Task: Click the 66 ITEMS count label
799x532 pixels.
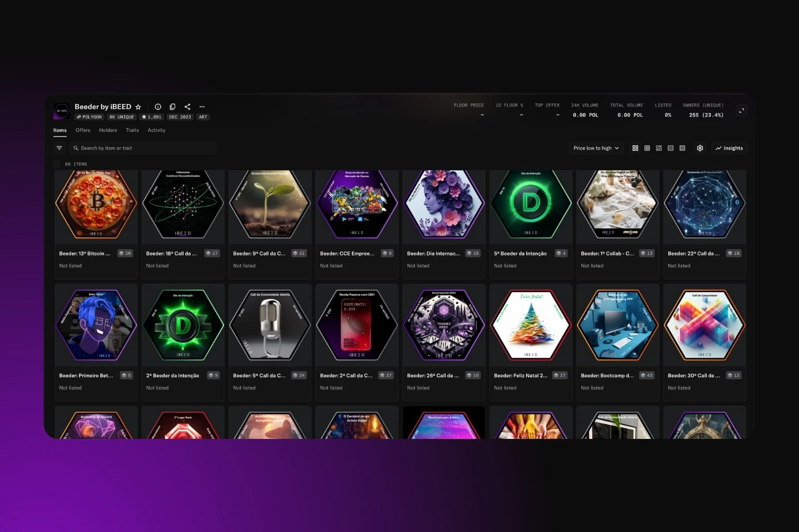Action: click(x=76, y=164)
